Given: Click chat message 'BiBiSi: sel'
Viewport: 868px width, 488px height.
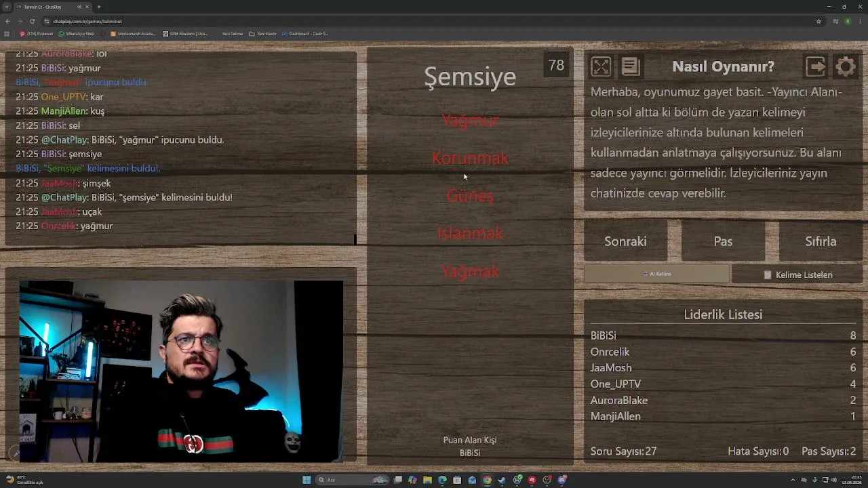Looking at the screenshot, I should tap(47, 125).
